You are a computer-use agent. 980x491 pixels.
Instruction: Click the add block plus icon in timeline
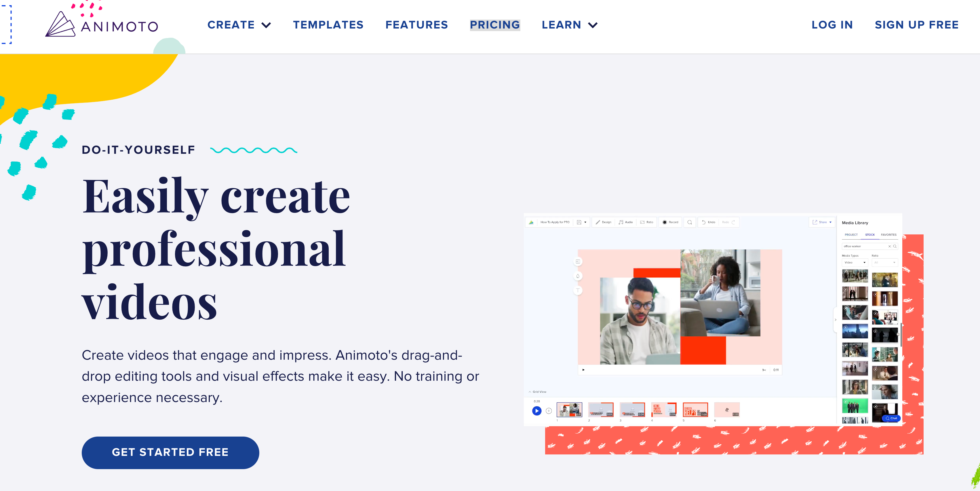[x=549, y=411]
